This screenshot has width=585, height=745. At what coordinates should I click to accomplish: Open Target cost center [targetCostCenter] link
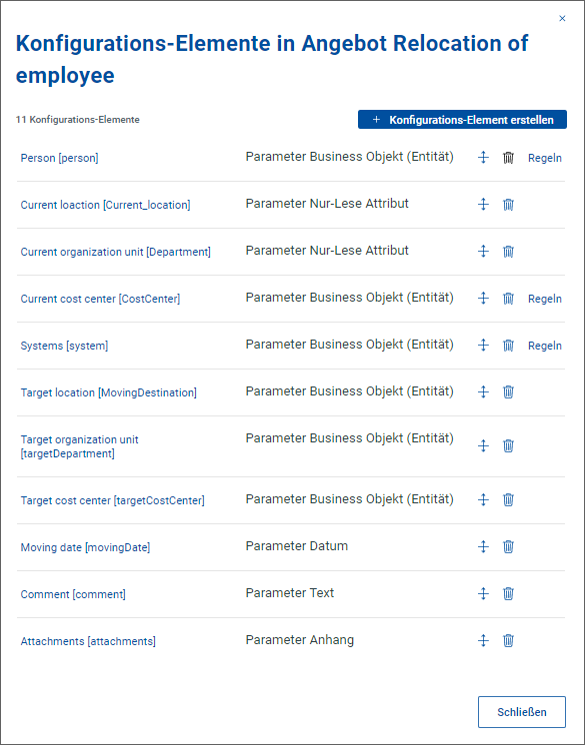[x=113, y=500]
